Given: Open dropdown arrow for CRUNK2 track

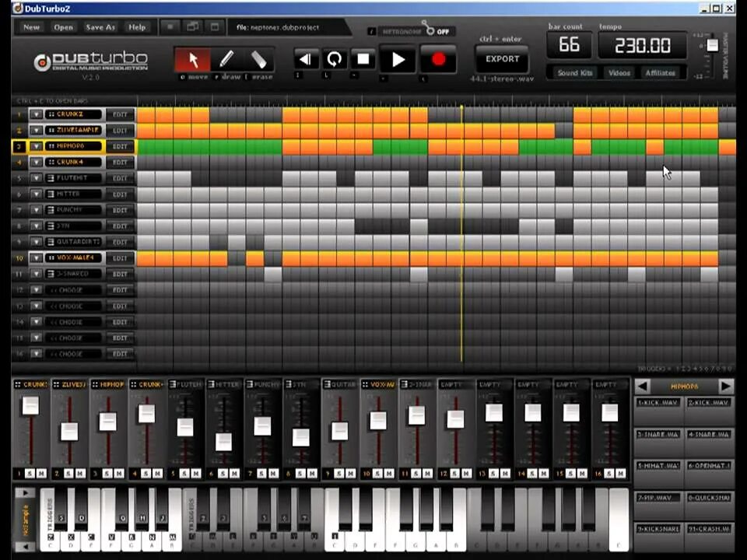Looking at the screenshot, I should (x=36, y=114).
